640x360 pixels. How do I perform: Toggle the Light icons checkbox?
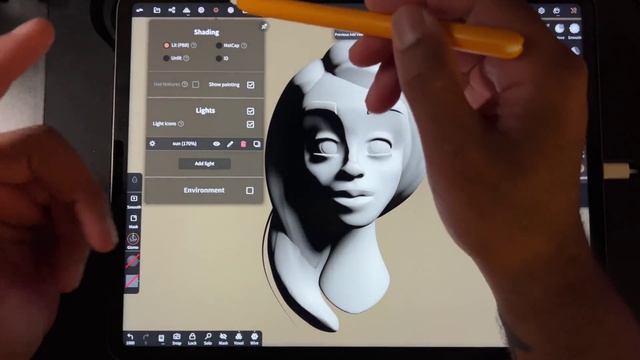[251, 124]
